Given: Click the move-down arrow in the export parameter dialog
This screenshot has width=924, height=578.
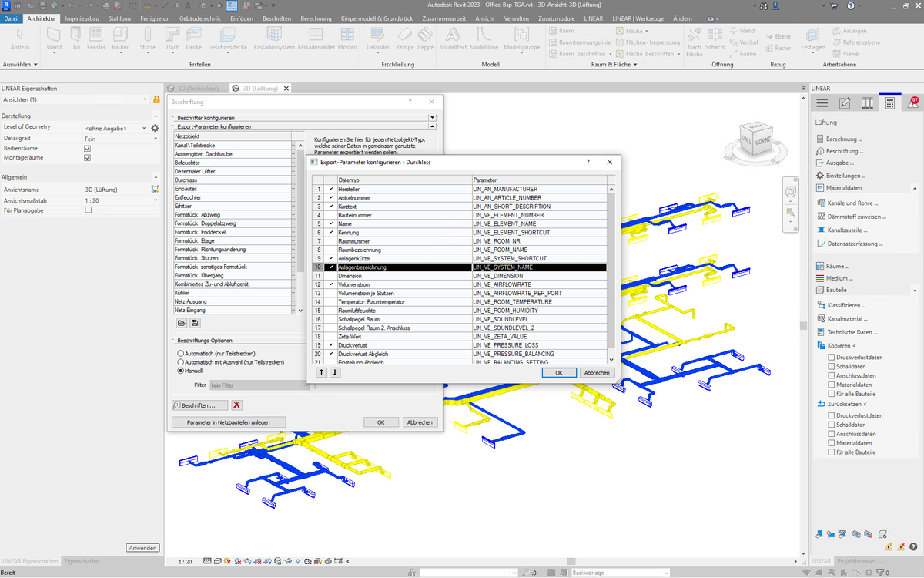Looking at the screenshot, I should pos(335,372).
